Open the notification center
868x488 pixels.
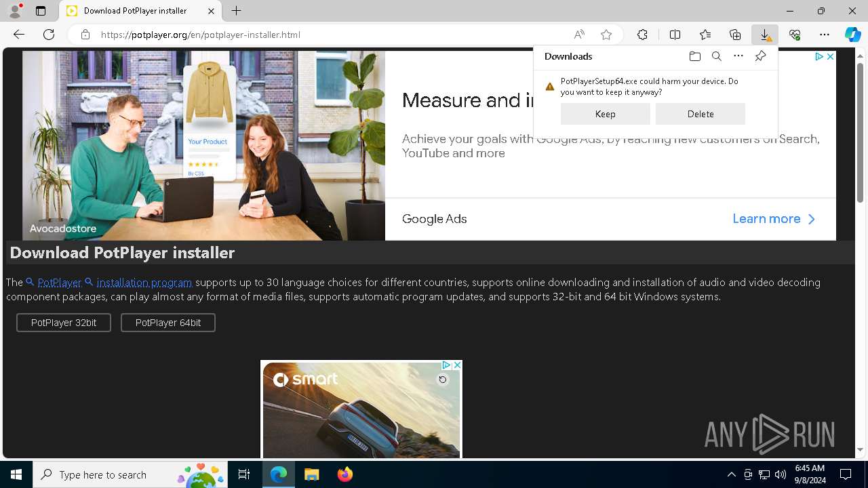846,474
